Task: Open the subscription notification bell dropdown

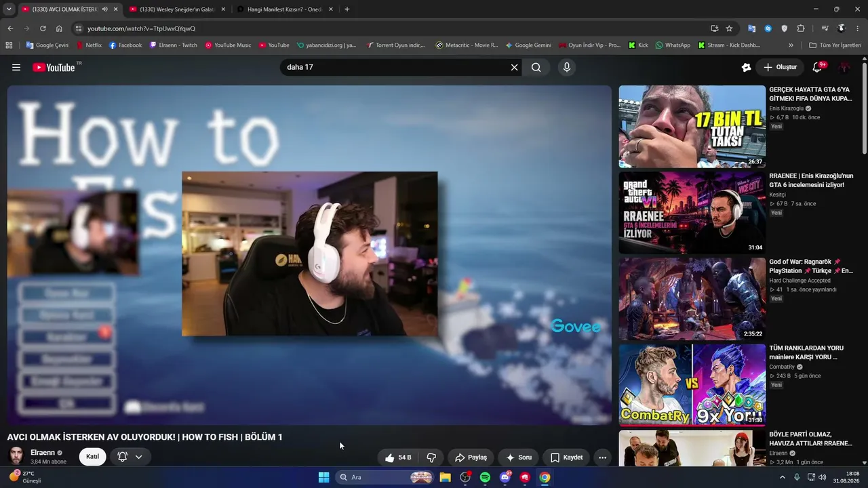Action: coord(130,457)
